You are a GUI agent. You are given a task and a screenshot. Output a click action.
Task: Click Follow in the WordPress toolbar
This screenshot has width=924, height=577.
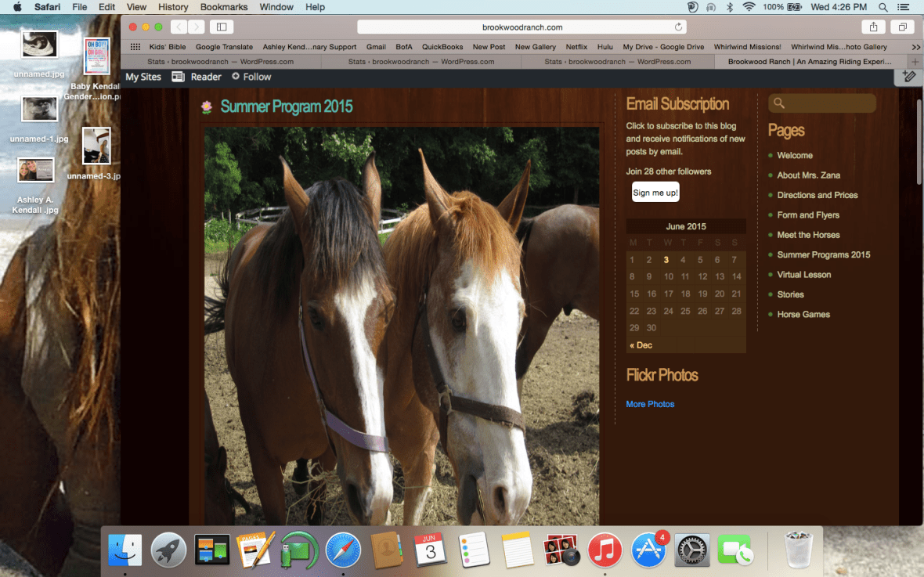(251, 77)
